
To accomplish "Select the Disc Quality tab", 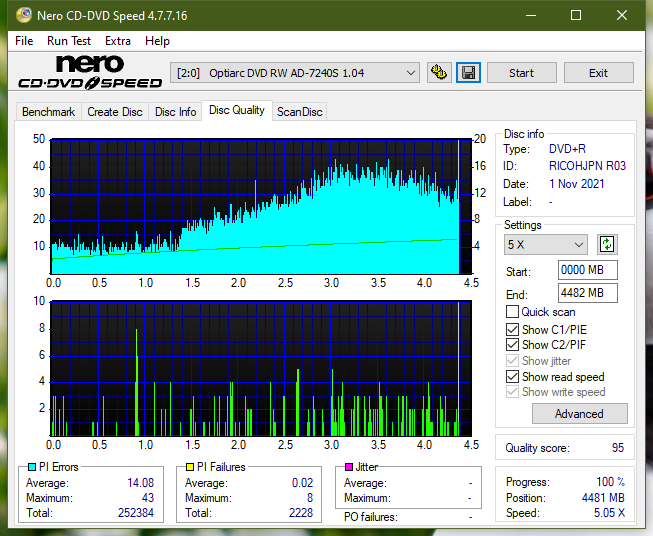I will coord(237,110).
